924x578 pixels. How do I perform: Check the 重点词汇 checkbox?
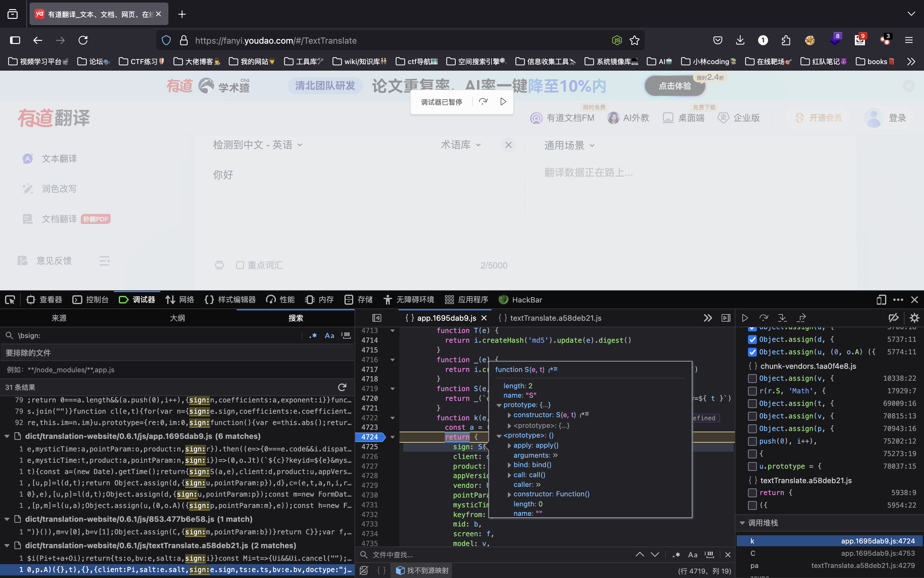coord(240,265)
